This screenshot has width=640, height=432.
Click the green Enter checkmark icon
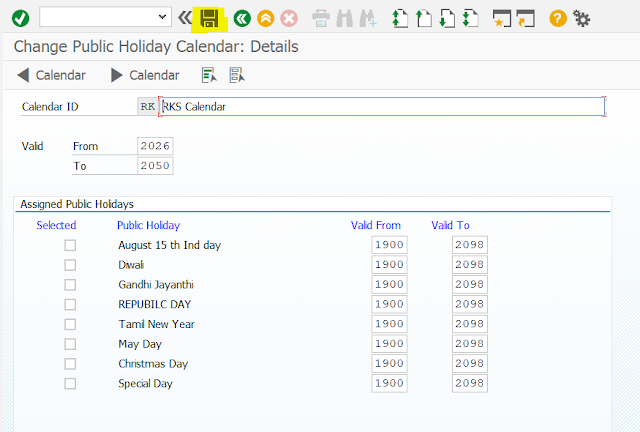[20, 18]
